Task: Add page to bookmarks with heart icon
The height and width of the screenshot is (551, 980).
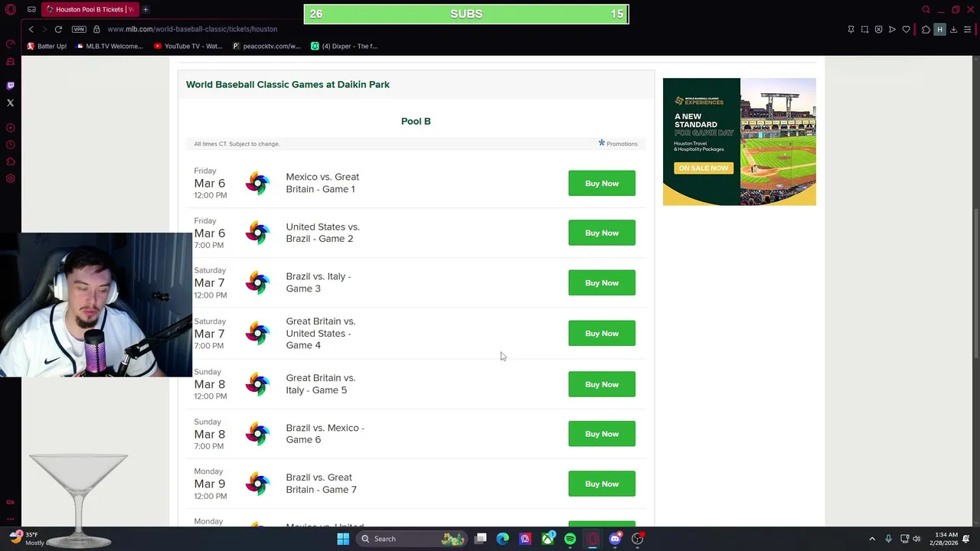Action: (x=906, y=29)
